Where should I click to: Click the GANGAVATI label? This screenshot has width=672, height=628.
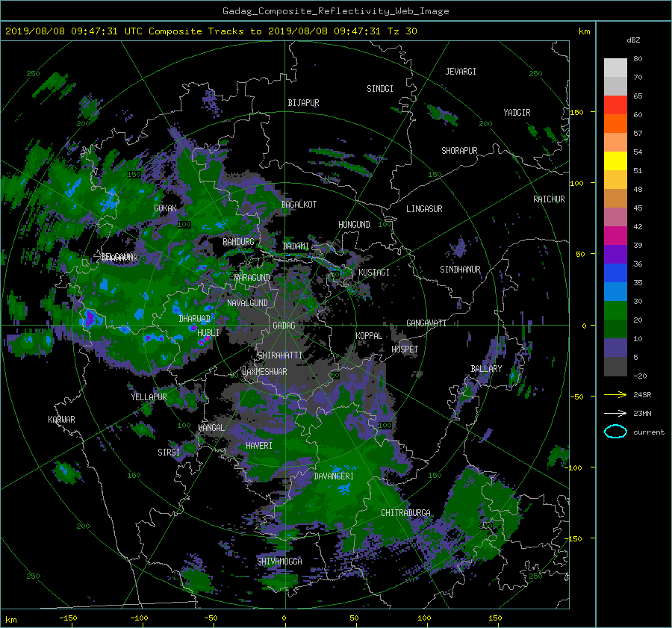tap(426, 323)
